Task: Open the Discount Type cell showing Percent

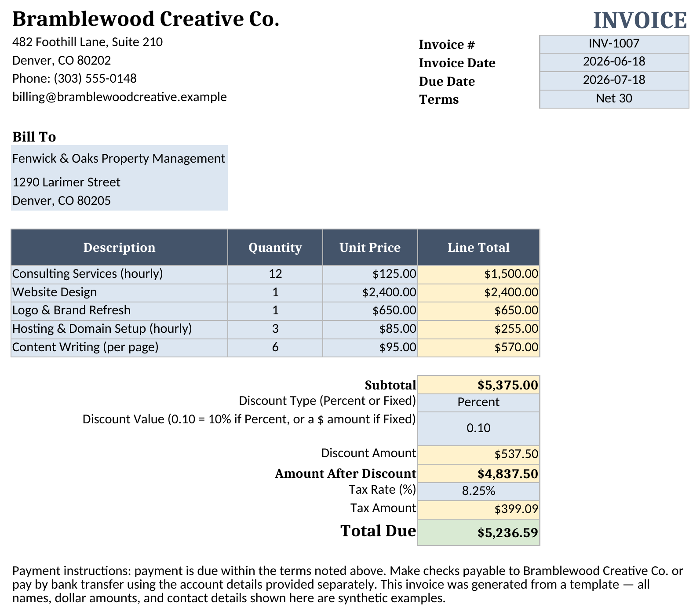Action: [x=478, y=403]
